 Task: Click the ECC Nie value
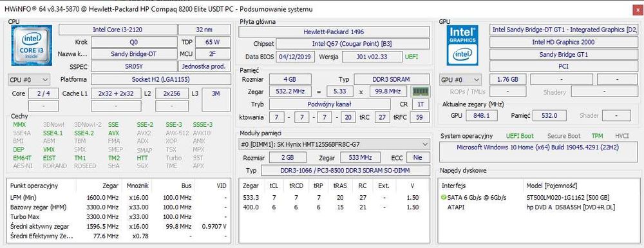pos(418,158)
